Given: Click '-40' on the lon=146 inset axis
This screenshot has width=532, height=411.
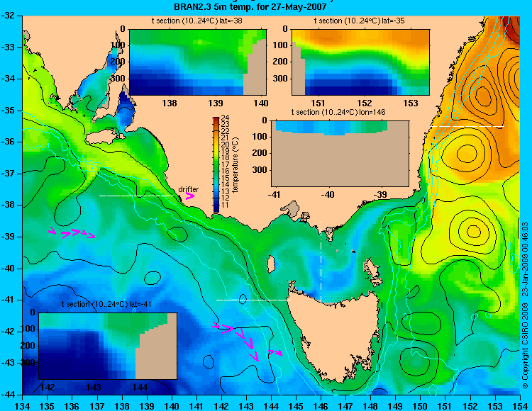Looking at the screenshot, I should [328, 194].
